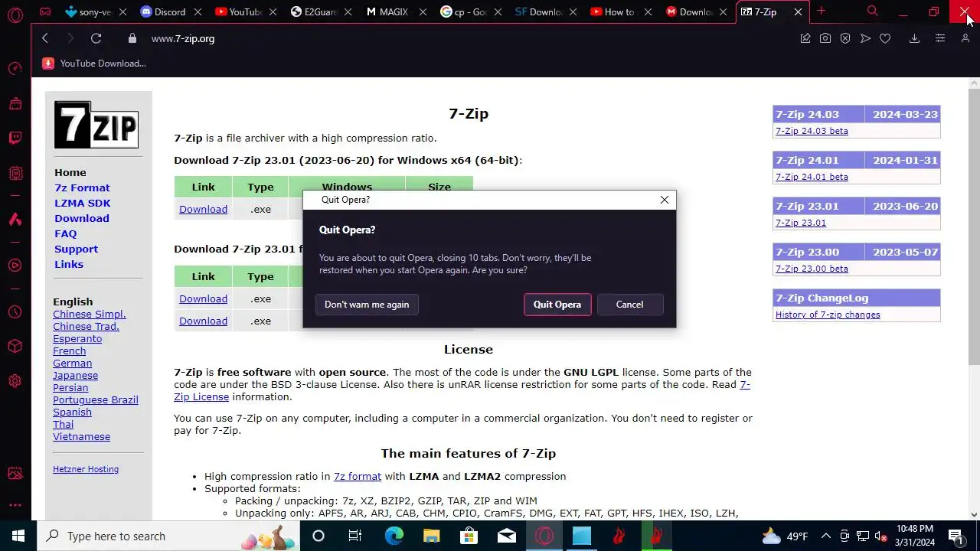This screenshot has width=980, height=551.
Task: Close the 7-Zip tab
Action: 798,11
